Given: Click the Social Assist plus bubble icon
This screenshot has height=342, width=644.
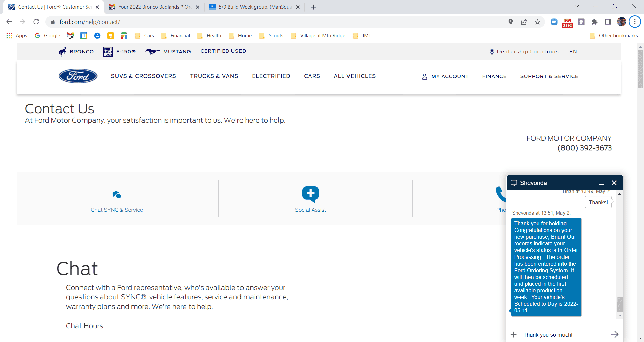Looking at the screenshot, I should pyautogui.click(x=310, y=194).
